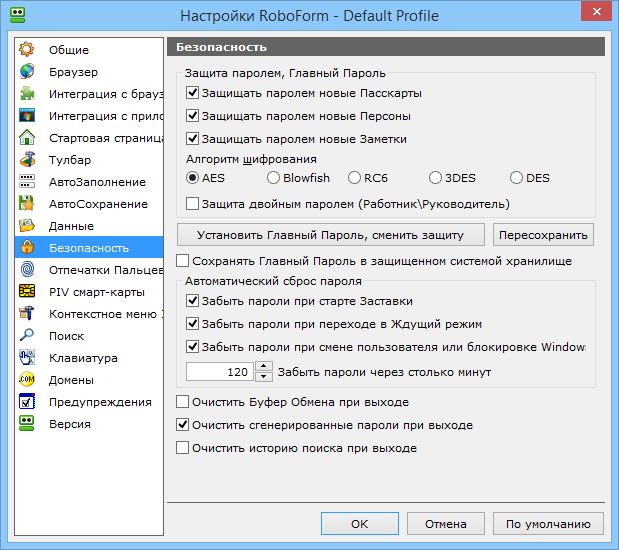Image resolution: width=619 pixels, height=550 pixels.
Task: Go to АвтоСохранение settings
Action: point(89,204)
